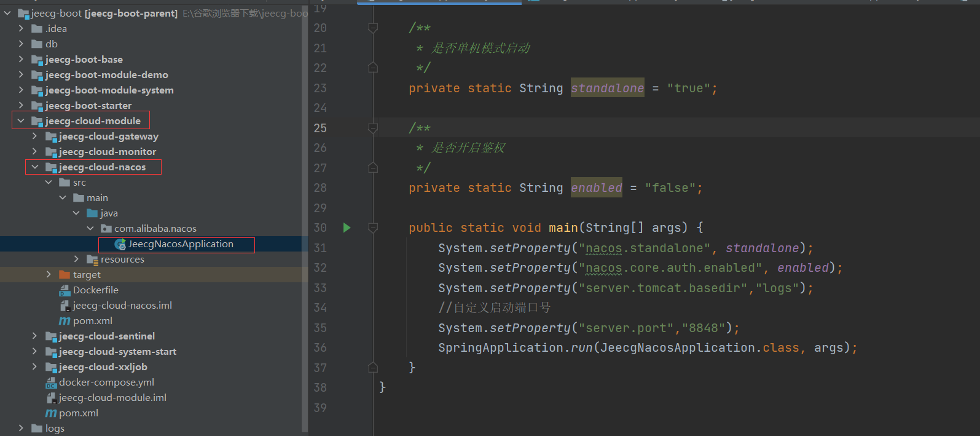Image resolution: width=980 pixels, height=436 pixels.
Task: Click the com.alibaba.nacos package icon
Action: coord(106,229)
